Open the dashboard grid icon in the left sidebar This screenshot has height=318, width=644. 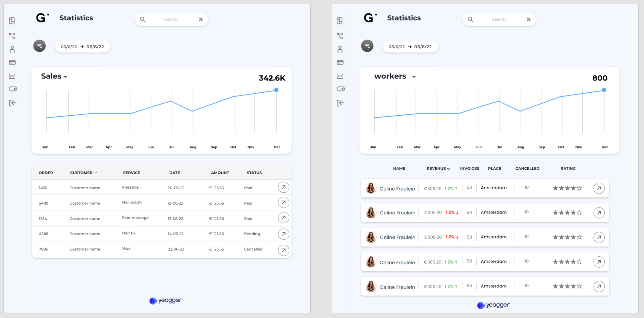click(x=12, y=21)
